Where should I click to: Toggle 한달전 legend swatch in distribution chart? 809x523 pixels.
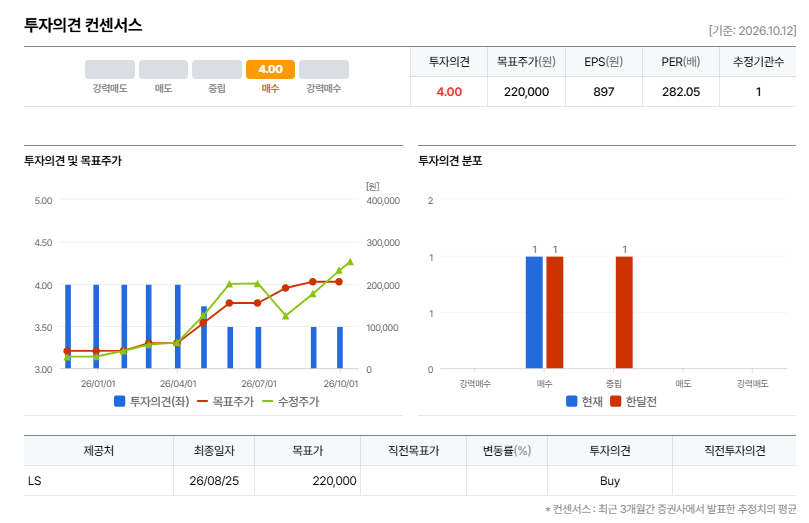tap(615, 401)
